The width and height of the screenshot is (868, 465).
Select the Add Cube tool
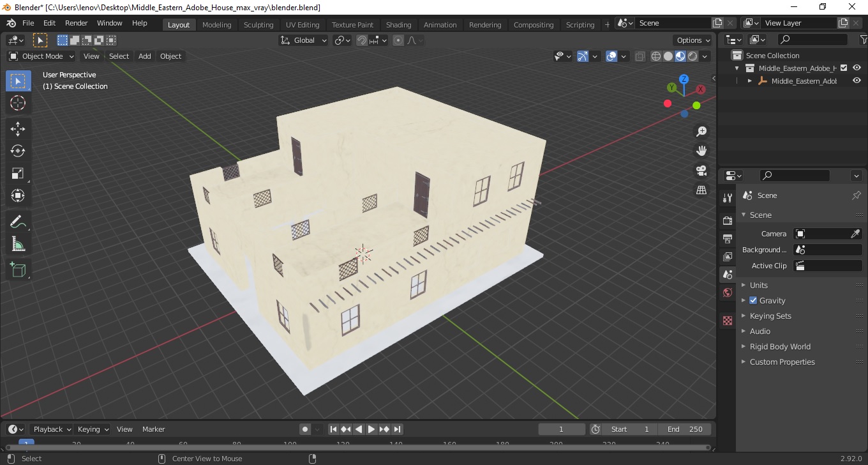[18, 270]
